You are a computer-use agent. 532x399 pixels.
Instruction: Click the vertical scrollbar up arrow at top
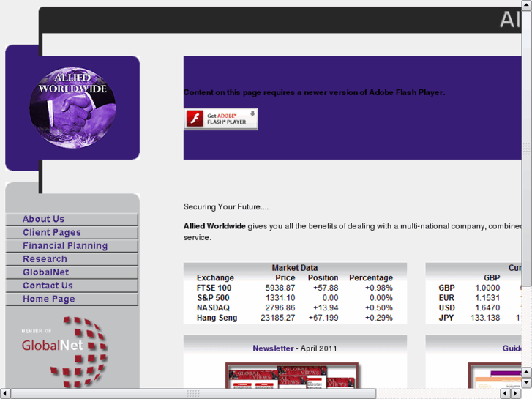click(527, 4)
